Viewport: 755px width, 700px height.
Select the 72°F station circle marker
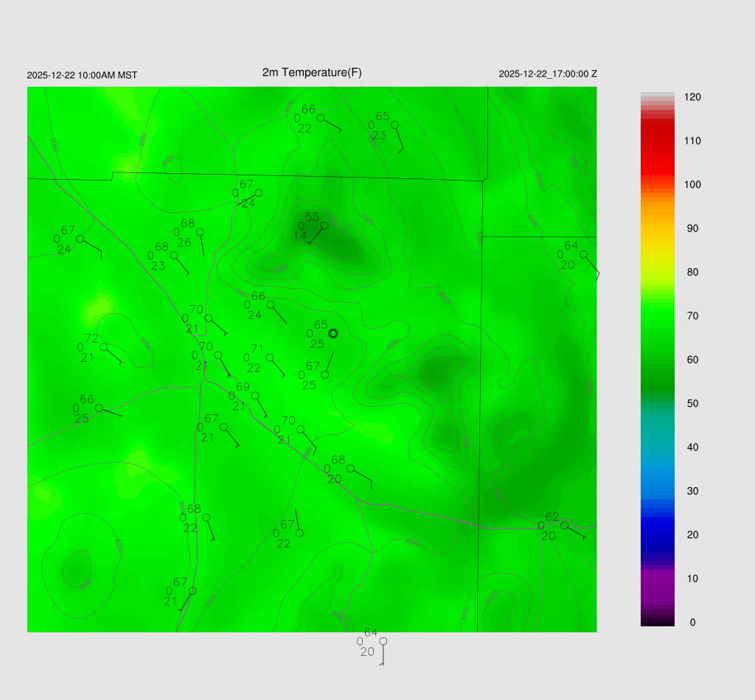pos(104,347)
